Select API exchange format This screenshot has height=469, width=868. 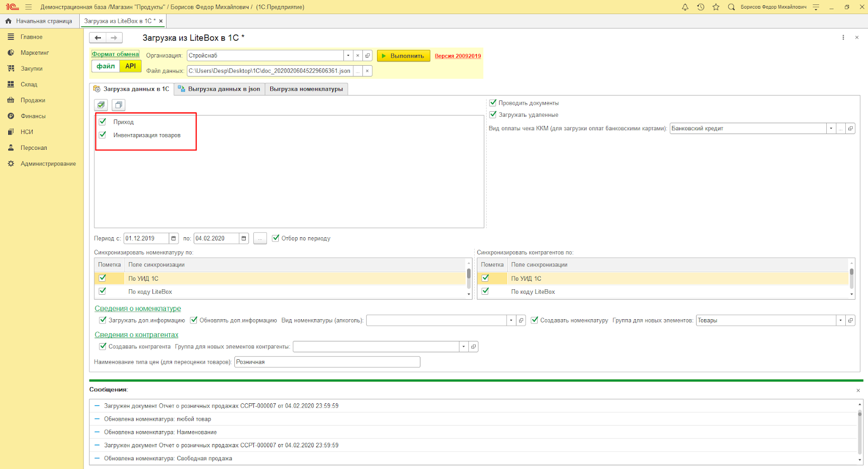(131, 66)
